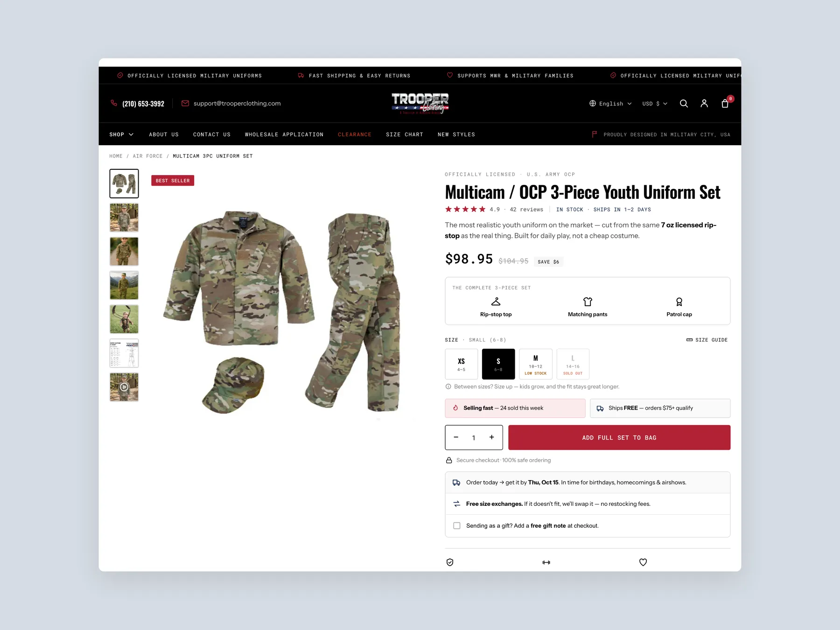Open the New Styles menu item
Viewport: 840px width, 630px height.
[456, 134]
